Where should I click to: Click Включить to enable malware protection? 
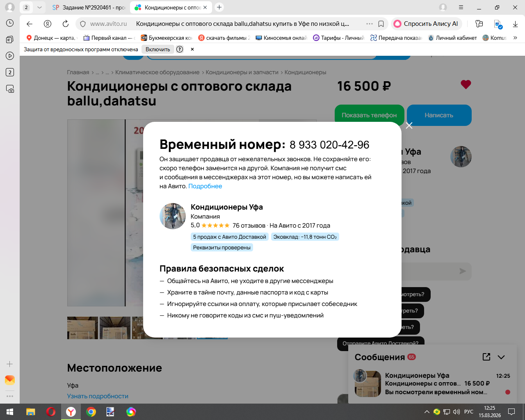point(158,49)
